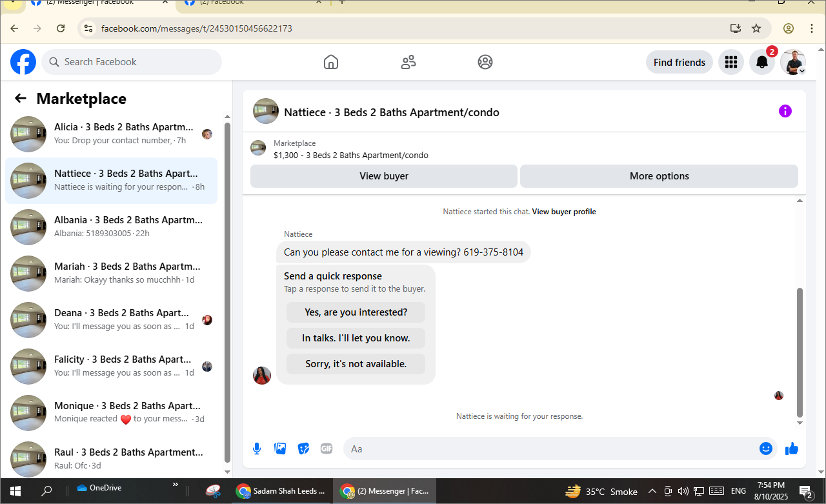This screenshot has width=826, height=504.
Task: Open the conversation information icon
Action: (785, 111)
